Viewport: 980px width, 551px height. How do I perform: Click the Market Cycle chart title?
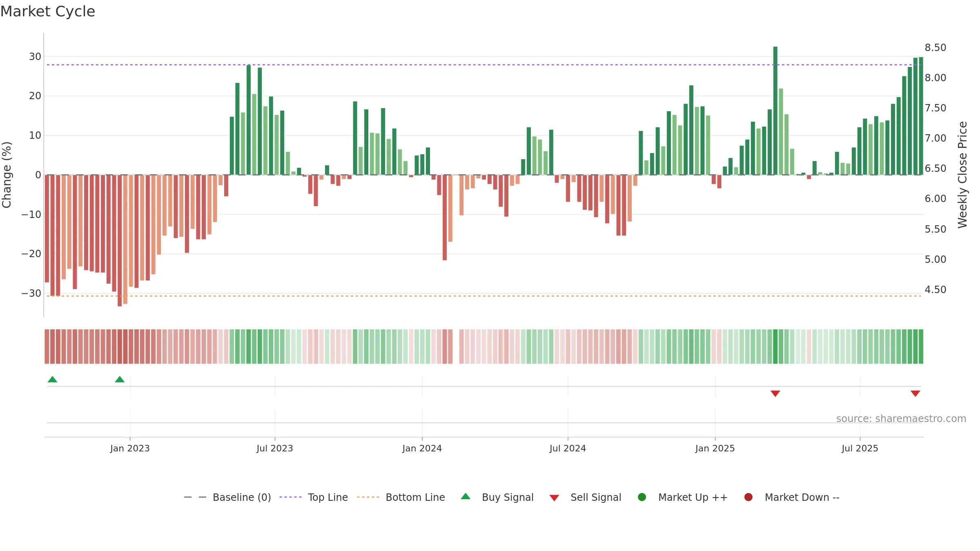[48, 11]
